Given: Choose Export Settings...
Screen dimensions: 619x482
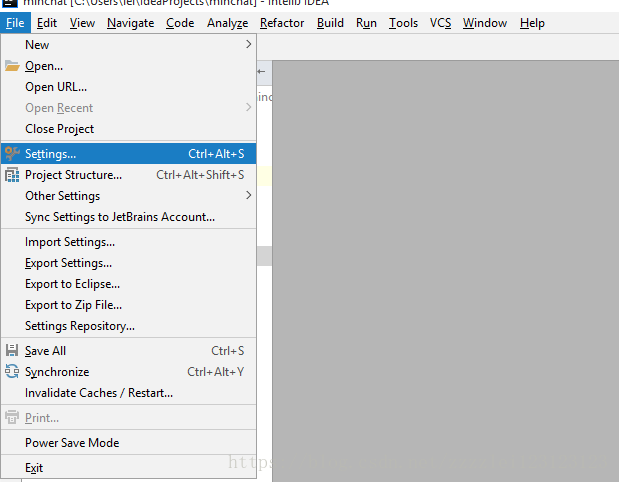Looking at the screenshot, I should 128,263.
